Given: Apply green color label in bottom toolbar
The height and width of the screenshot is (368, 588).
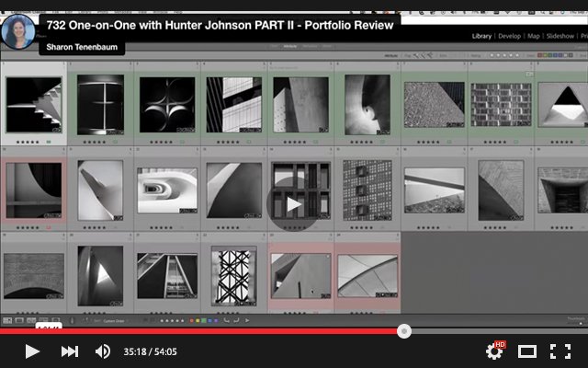Looking at the screenshot, I should (204, 321).
